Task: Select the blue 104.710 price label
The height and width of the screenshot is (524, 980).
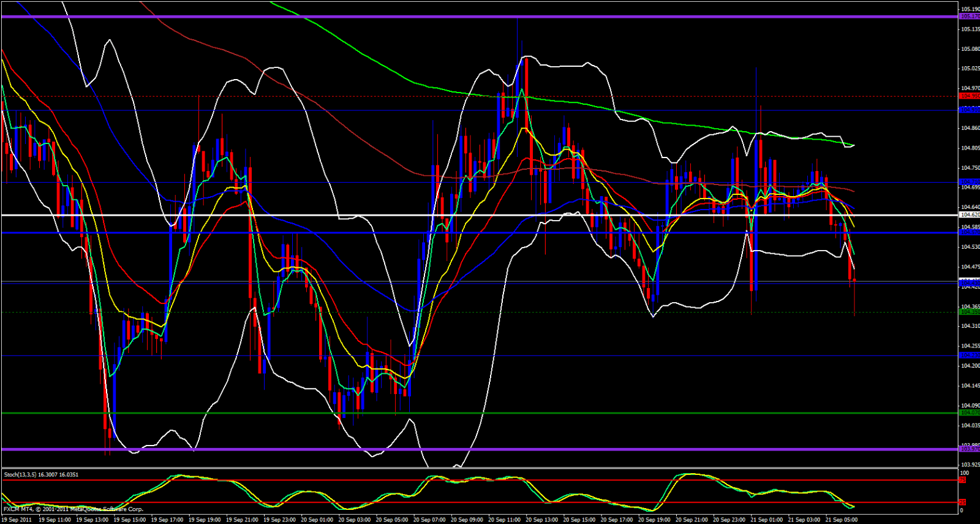Action: click(969, 182)
